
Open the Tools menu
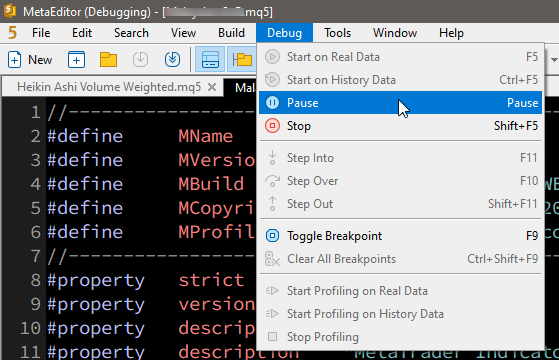(x=337, y=33)
